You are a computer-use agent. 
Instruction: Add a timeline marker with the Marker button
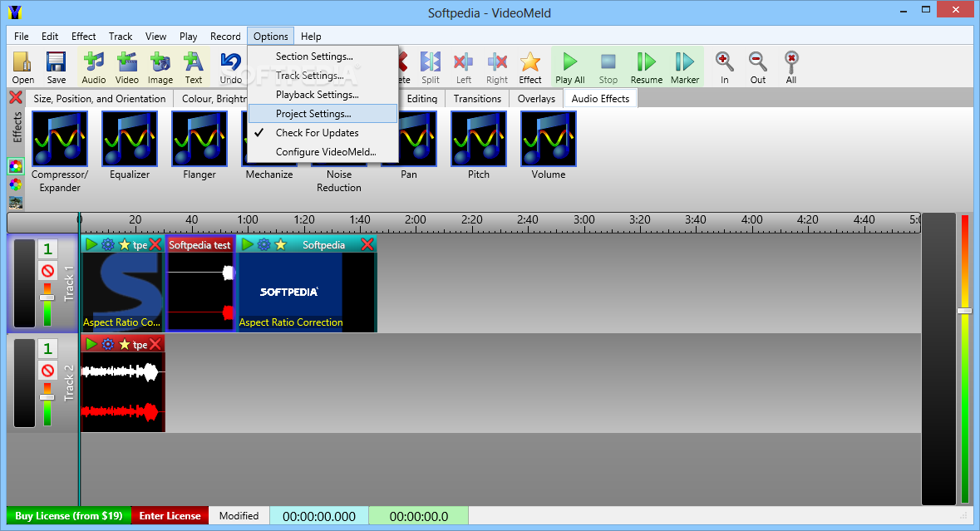tap(684, 67)
